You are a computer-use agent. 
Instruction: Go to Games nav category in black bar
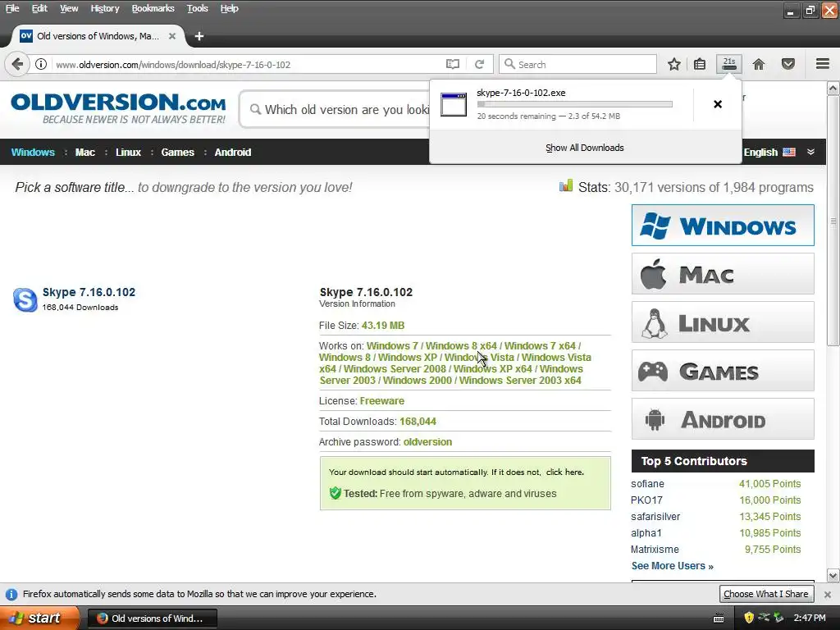click(x=177, y=152)
